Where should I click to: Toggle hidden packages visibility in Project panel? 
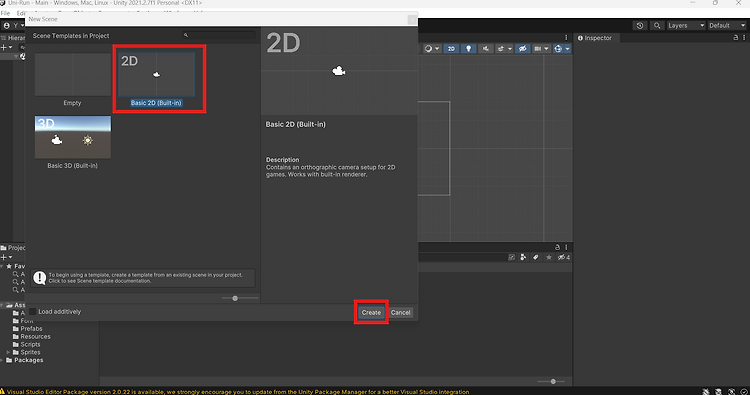[x=563, y=257]
